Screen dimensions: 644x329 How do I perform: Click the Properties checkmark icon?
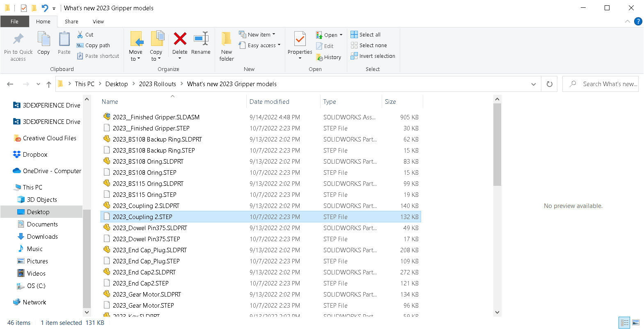[300, 39]
